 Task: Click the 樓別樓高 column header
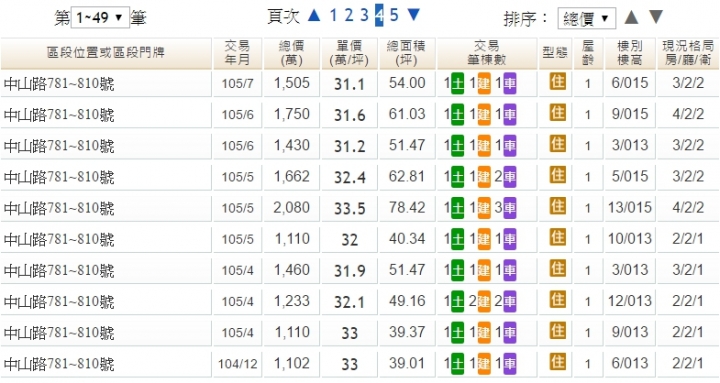pos(630,53)
